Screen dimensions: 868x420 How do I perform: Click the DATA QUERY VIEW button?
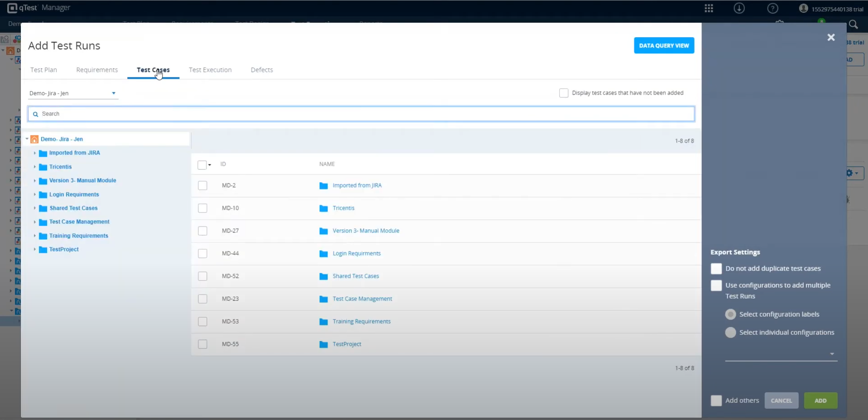(664, 45)
